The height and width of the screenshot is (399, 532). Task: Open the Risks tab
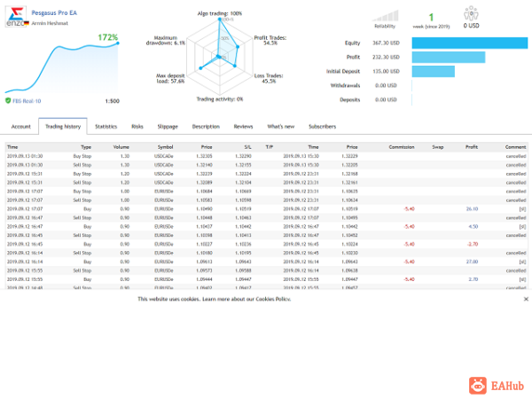click(x=137, y=127)
